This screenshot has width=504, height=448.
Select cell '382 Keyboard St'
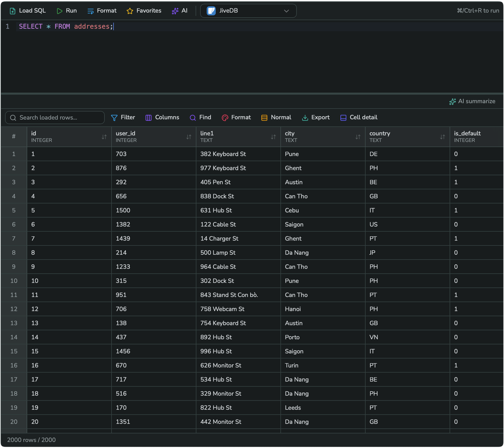click(x=238, y=154)
